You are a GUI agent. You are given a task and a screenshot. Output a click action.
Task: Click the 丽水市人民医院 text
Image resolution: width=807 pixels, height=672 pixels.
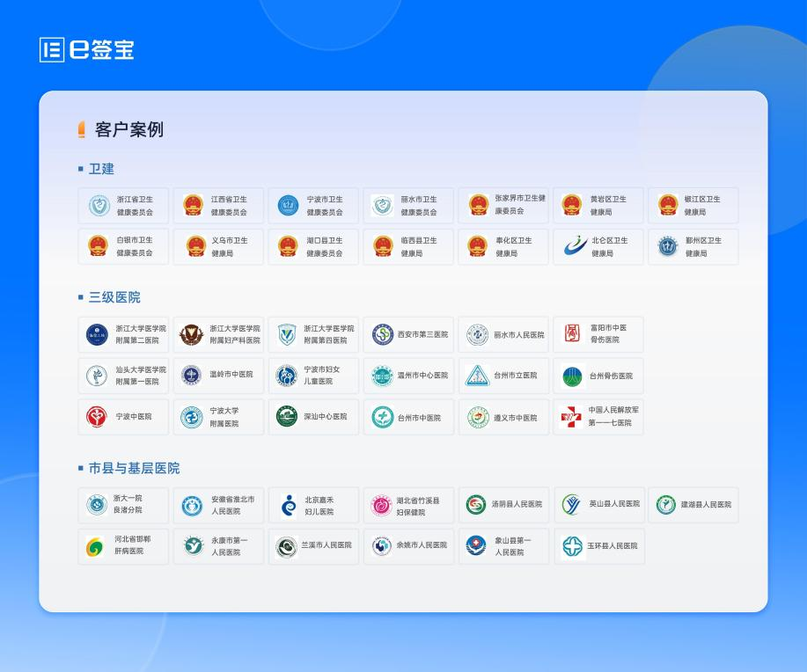pos(519,335)
